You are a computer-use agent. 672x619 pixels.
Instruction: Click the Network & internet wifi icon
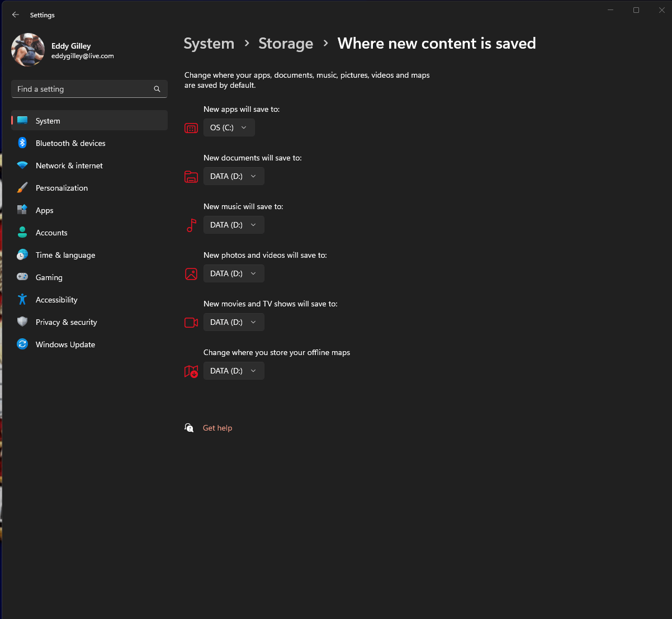[22, 166]
